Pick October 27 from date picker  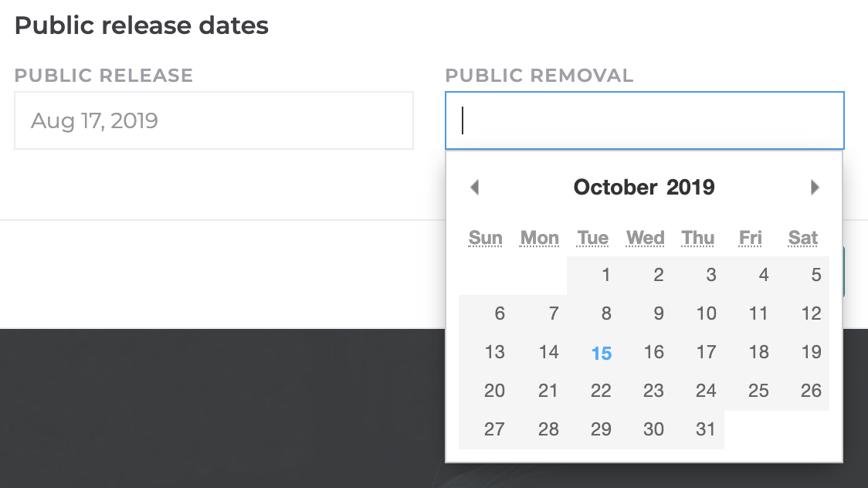click(494, 429)
